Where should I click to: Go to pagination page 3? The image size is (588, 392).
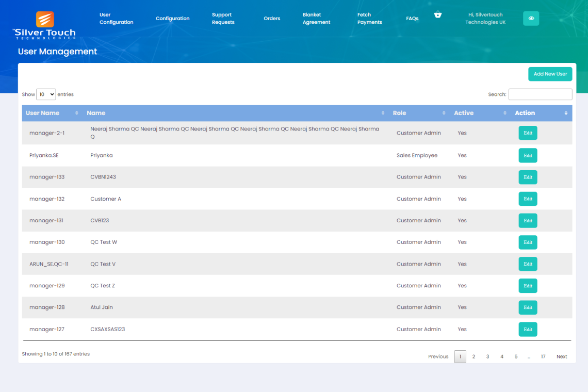[487, 357]
